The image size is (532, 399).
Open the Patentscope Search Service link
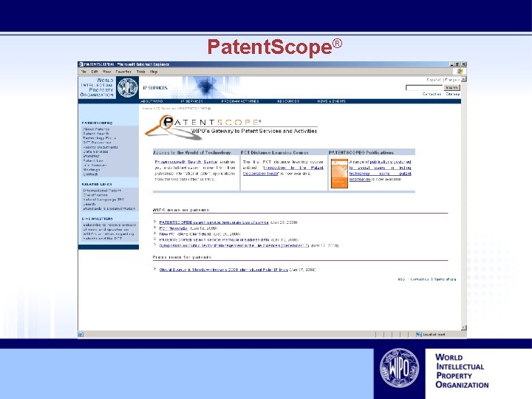[186, 162]
